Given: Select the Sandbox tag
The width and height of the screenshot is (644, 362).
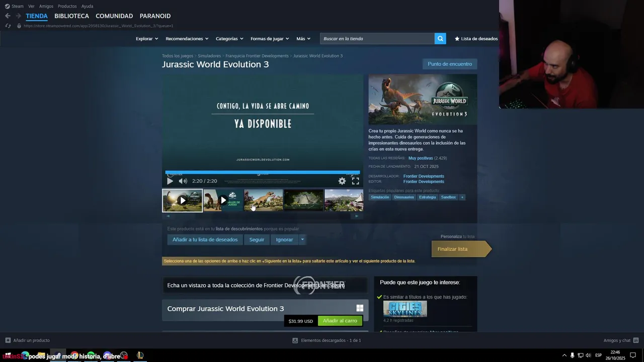Looking at the screenshot, I should click(x=448, y=197).
